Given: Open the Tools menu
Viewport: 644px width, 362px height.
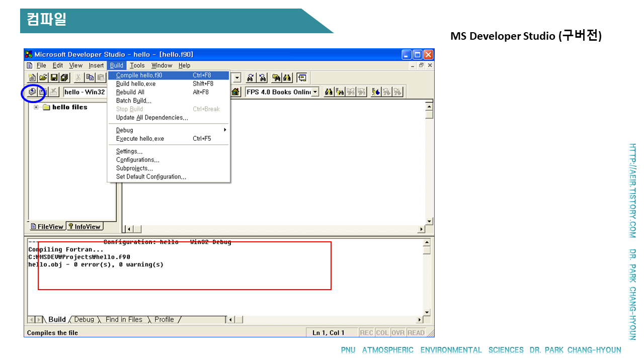Looking at the screenshot, I should [x=137, y=65].
